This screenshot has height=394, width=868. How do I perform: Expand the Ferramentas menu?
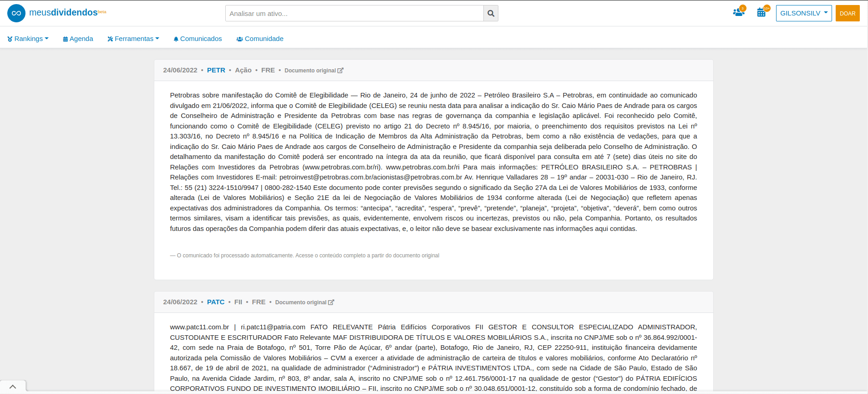[x=133, y=39]
